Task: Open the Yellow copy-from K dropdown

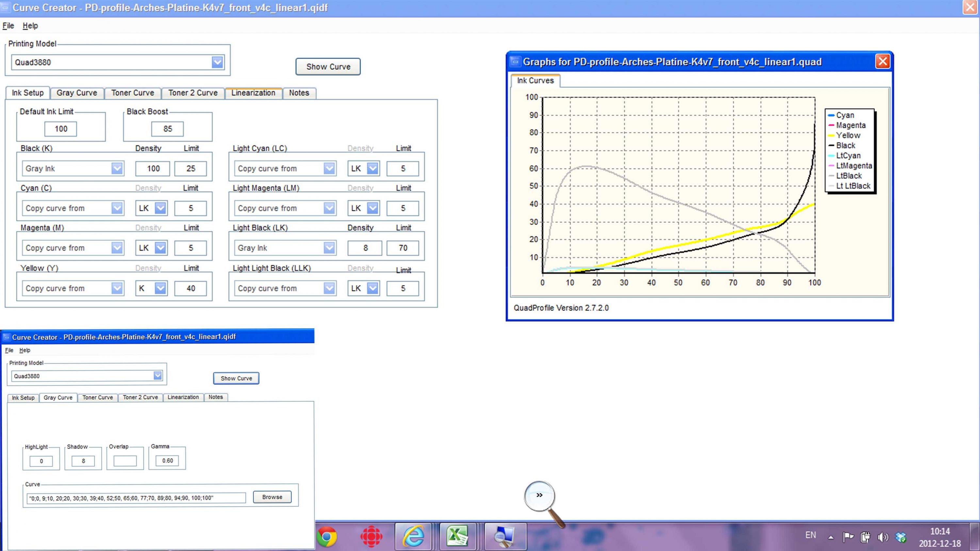Action: [160, 288]
